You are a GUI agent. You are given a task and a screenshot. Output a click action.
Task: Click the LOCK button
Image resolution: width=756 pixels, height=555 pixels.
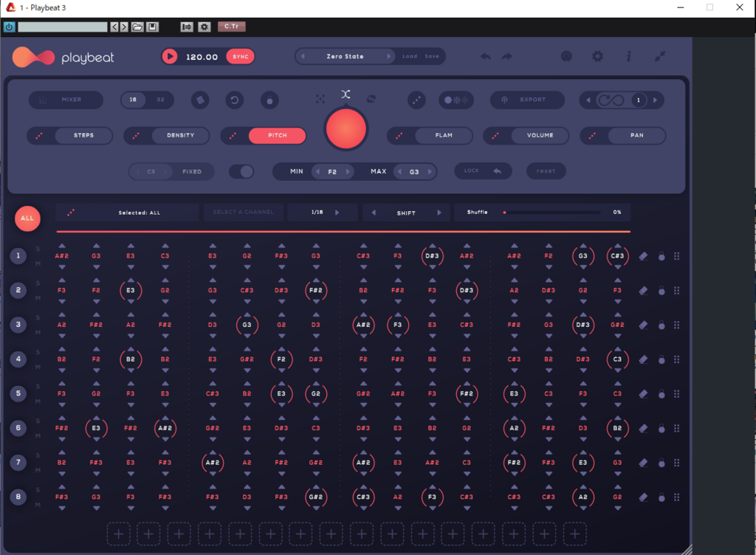[x=483, y=171]
